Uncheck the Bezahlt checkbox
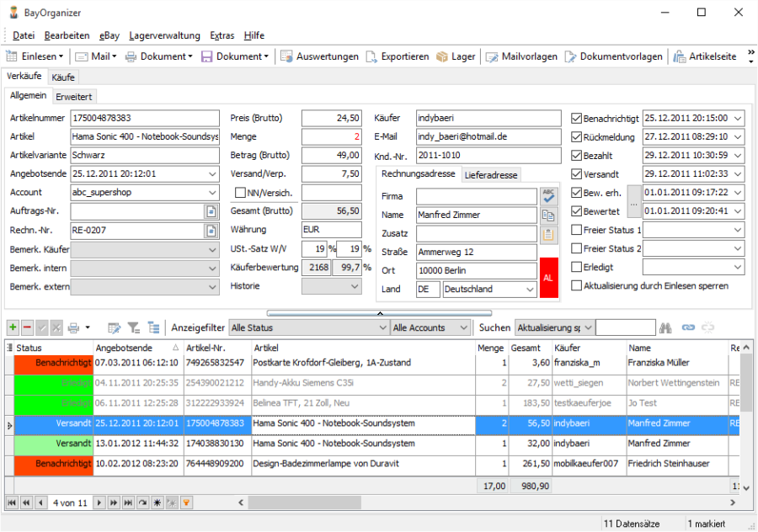Viewport: 758px width, 532px height. [x=577, y=156]
